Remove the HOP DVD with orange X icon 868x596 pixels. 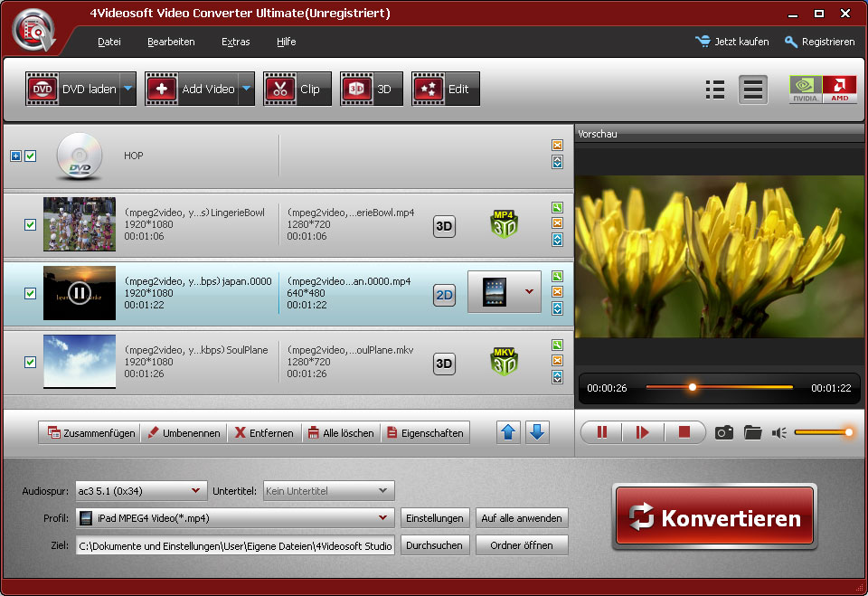(x=558, y=145)
